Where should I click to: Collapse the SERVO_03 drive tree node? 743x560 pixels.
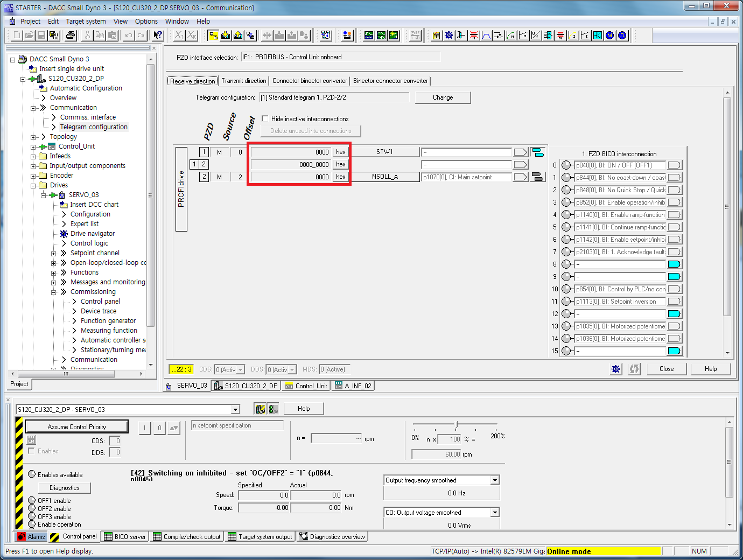point(44,195)
